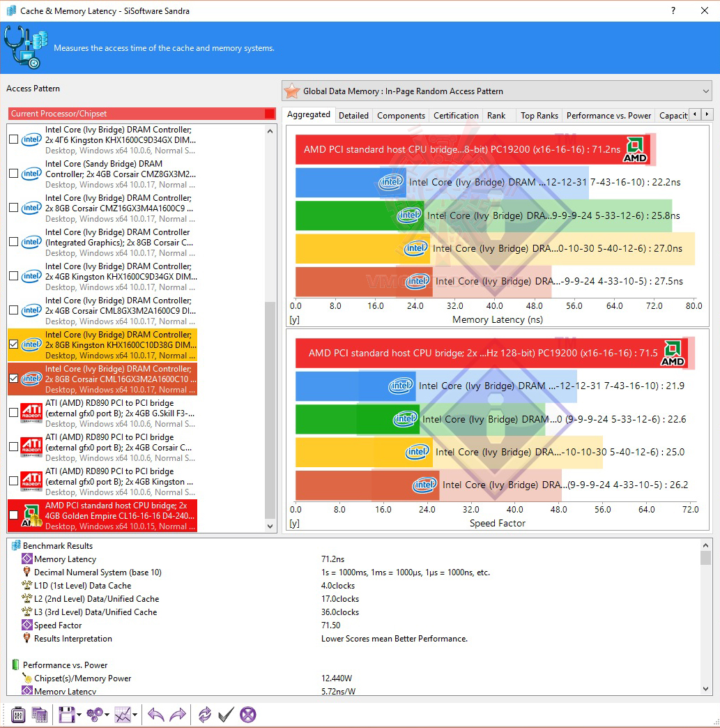720x728 pixels.
Task: Click the results pane up arrow
Action: [705, 545]
